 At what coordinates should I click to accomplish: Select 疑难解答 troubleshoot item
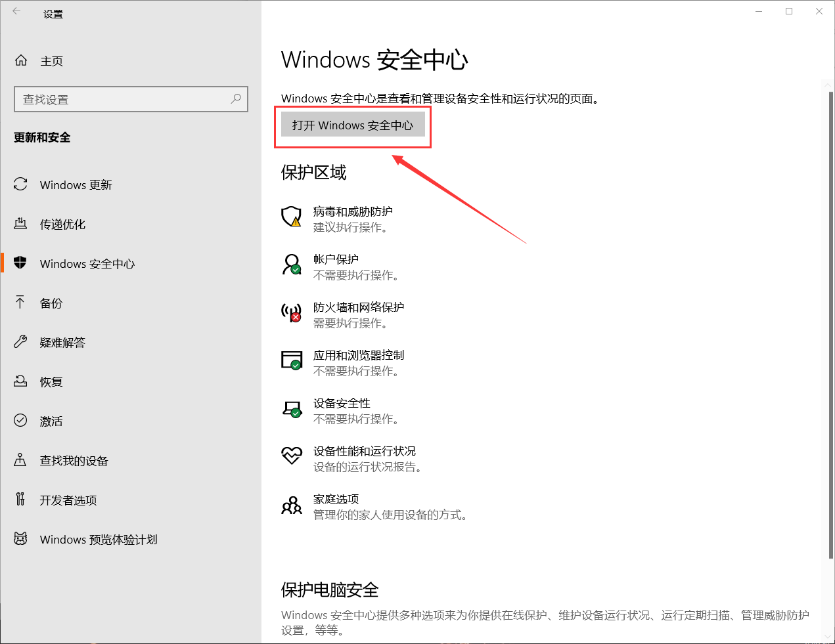[62, 343]
